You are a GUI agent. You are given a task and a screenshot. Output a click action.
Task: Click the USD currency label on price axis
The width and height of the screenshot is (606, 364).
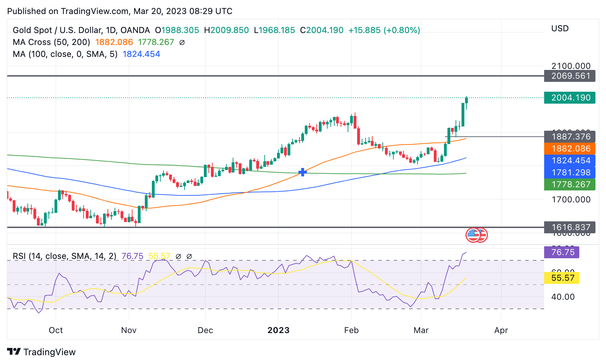pyautogui.click(x=560, y=28)
